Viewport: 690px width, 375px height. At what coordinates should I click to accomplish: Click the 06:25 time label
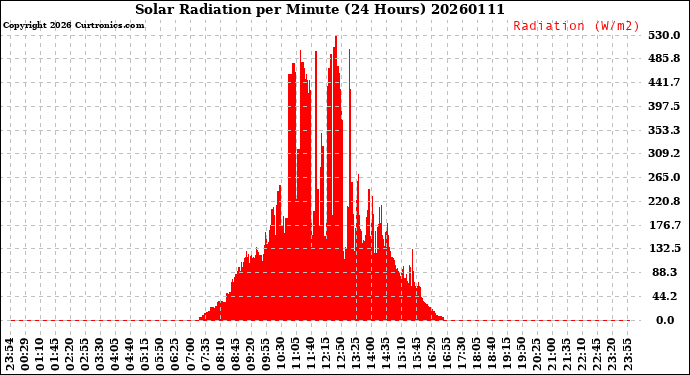(175, 355)
